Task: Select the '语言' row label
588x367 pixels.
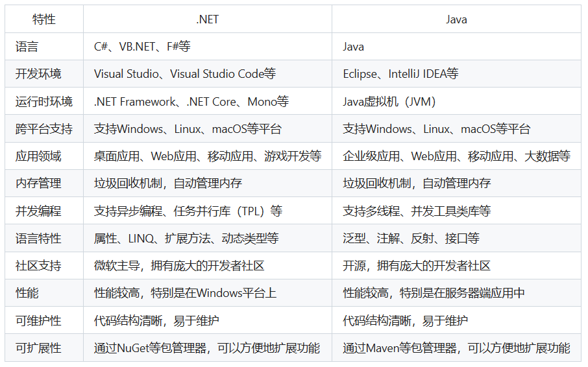Action: pos(44,47)
